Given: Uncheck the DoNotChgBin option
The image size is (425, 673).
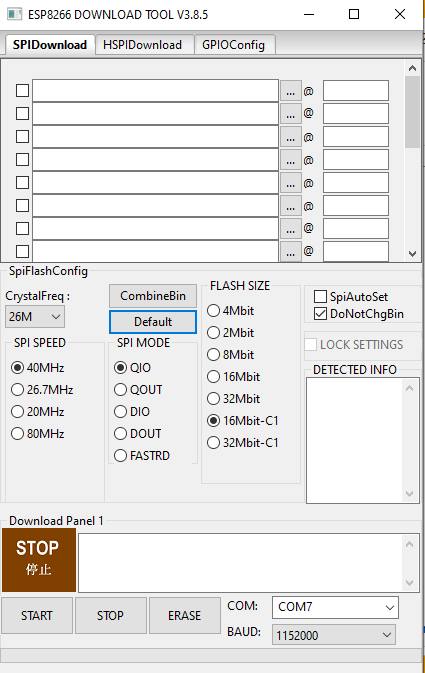Looking at the screenshot, I should 320,314.
